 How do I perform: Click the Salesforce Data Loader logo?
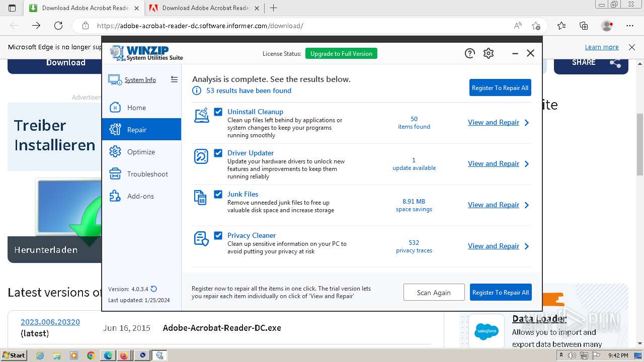[x=487, y=331]
